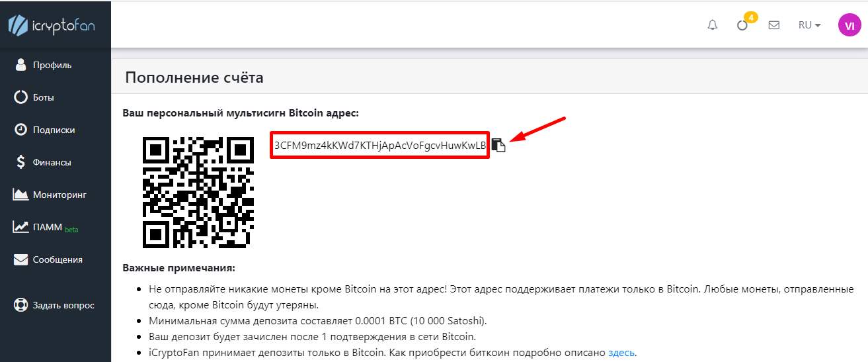This screenshot has height=362, width=868.
Task: Expand the RU language dropdown
Action: (x=809, y=25)
